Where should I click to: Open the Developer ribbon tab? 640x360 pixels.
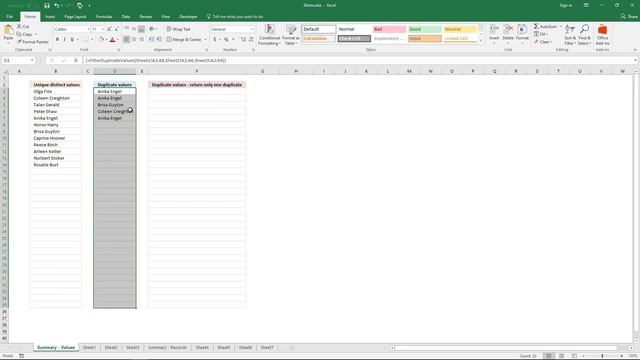click(188, 17)
